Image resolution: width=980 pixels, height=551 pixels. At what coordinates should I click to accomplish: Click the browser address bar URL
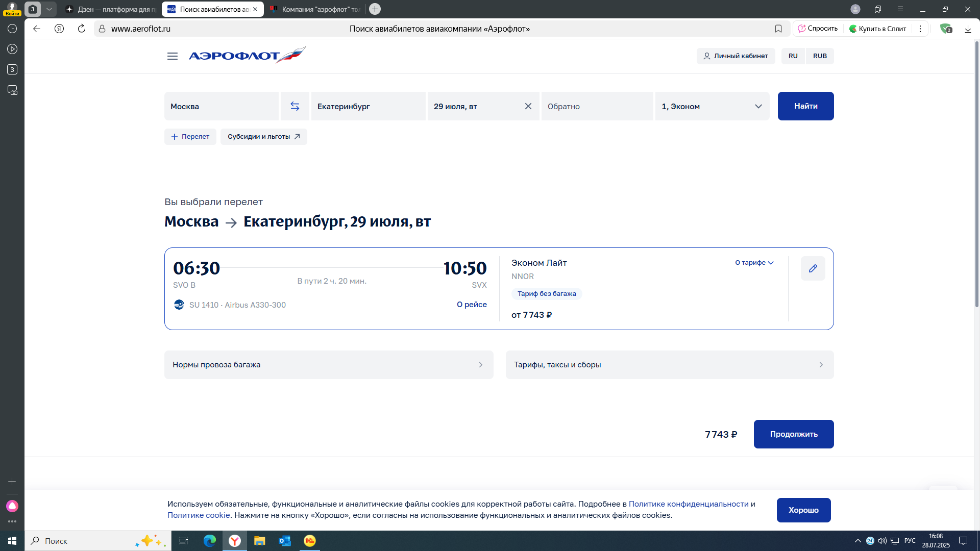(x=141, y=29)
